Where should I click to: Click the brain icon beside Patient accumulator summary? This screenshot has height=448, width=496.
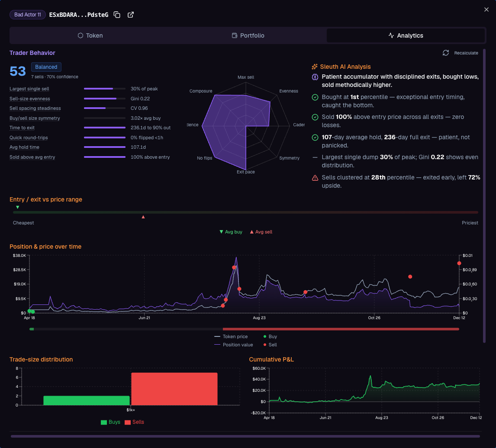pos(315,77)
